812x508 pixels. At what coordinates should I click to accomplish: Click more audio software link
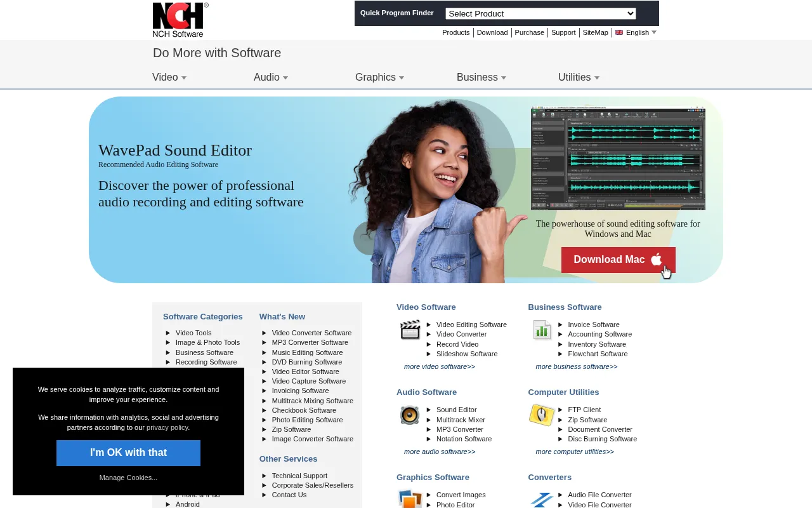tap(440, 451)
